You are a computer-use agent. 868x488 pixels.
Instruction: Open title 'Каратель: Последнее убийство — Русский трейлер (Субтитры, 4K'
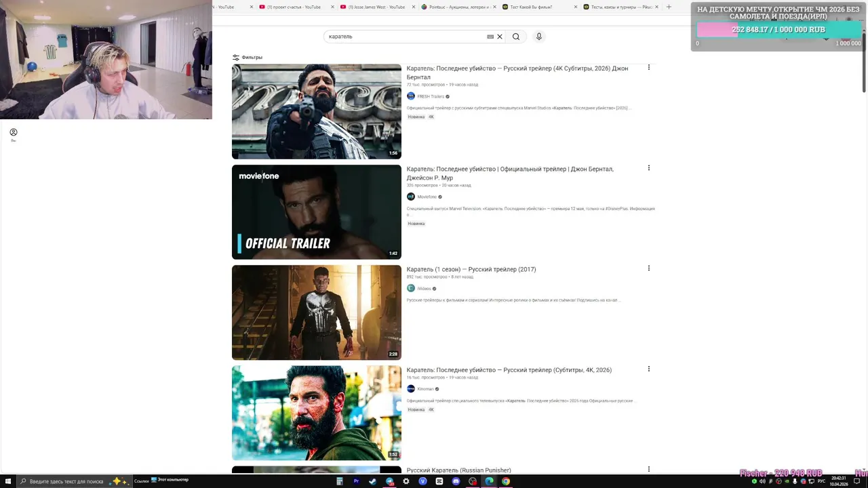[x=509, y=370]
